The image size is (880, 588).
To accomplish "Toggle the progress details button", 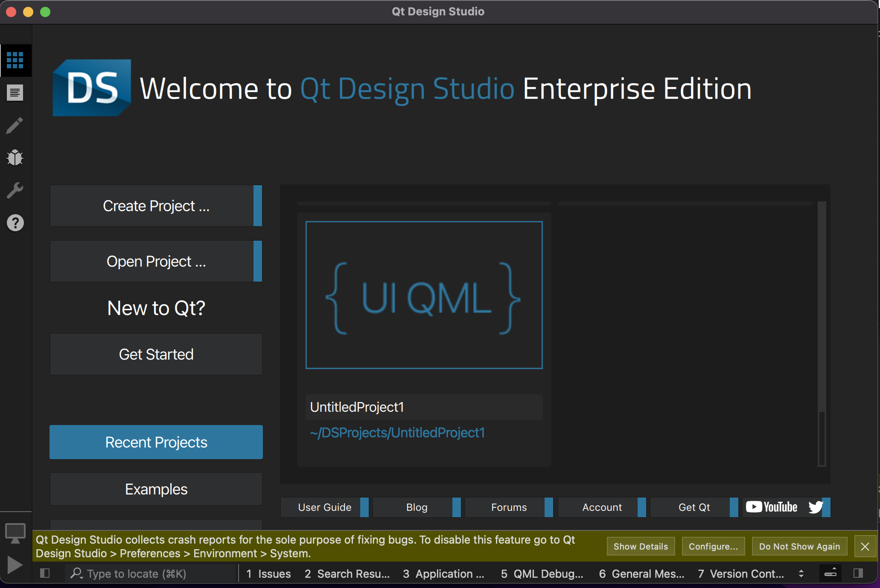I will coord(830,573).
